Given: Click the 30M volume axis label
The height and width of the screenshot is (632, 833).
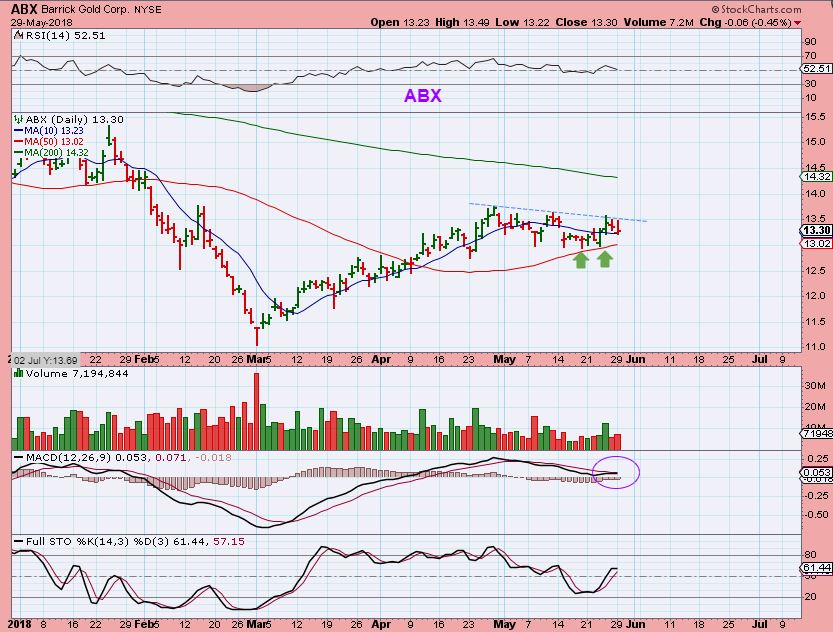Looking at the screenshot, I should click(815, 385).
